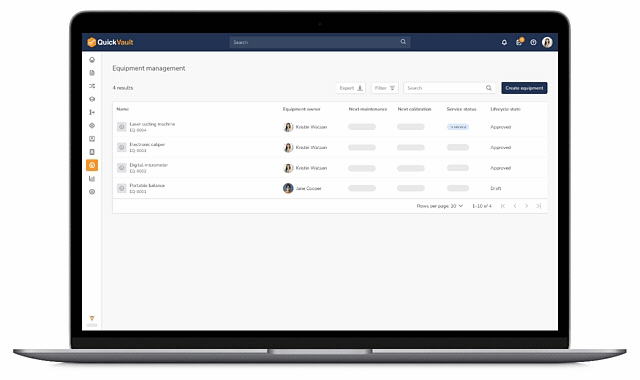This screenshot has height=380, width=640.
Task: Sort by the Next calibration column header
Action: pyautogui.click(x=414, y=109)
